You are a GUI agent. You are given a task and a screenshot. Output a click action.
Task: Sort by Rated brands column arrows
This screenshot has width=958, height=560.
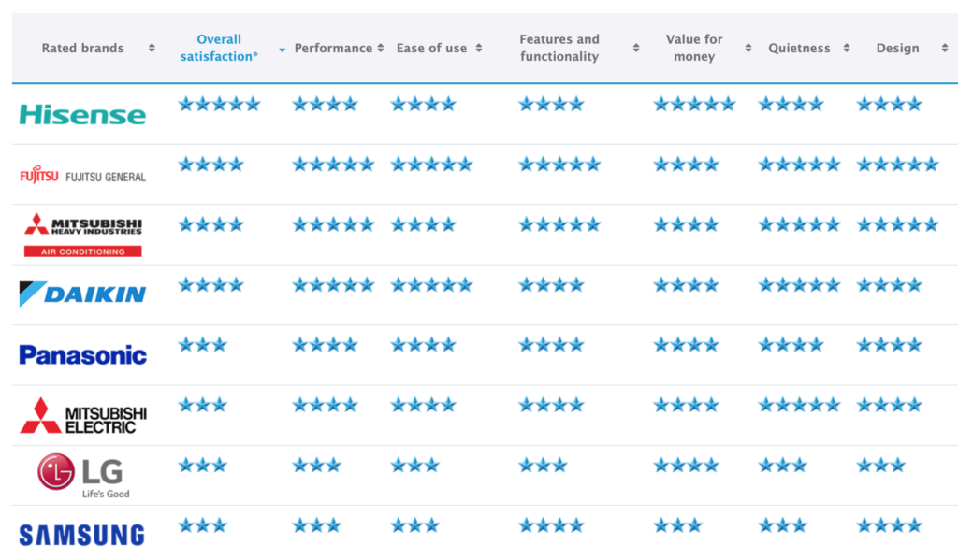(152, 49)
